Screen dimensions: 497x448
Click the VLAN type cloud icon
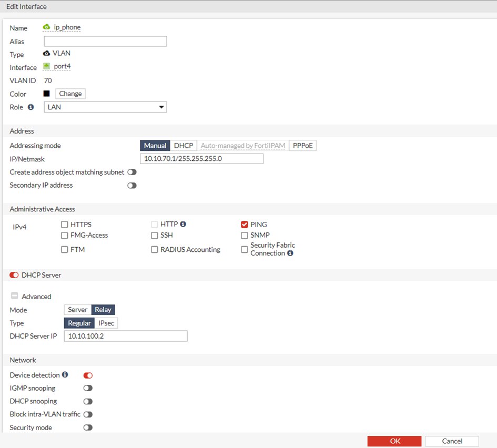pos(47,54)
